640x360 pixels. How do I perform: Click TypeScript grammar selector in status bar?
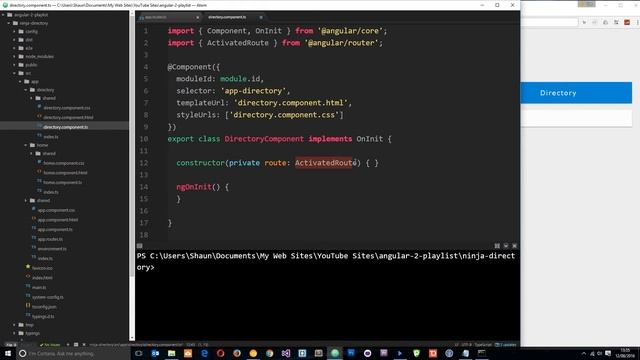pos(483,345)
